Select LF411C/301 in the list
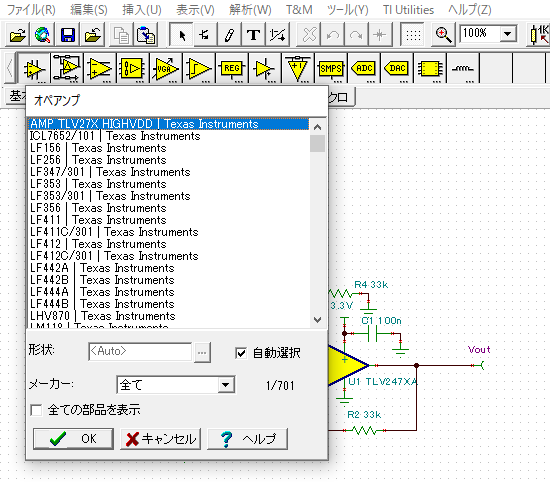This screenshot has height=482, width=550. 168,232
